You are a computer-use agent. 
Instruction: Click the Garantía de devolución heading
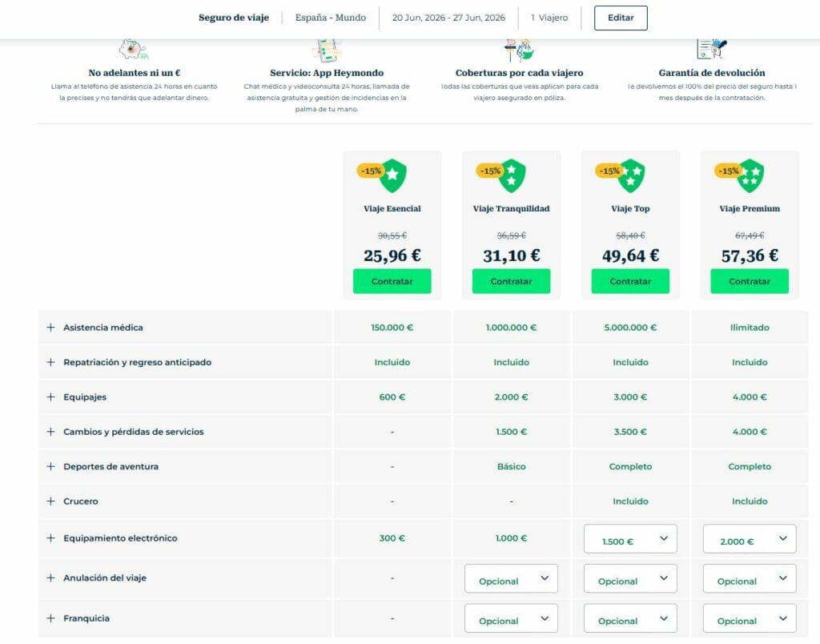[x=712, y=73]
